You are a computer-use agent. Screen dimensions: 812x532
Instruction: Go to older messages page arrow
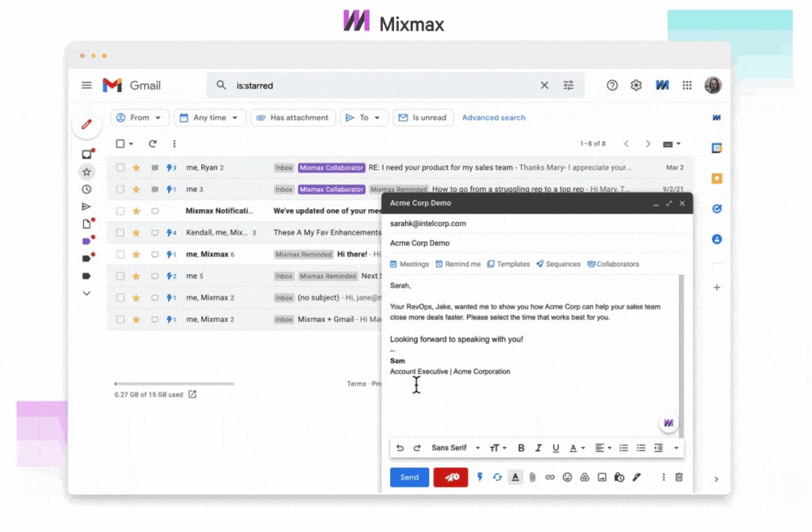point(648,144)
